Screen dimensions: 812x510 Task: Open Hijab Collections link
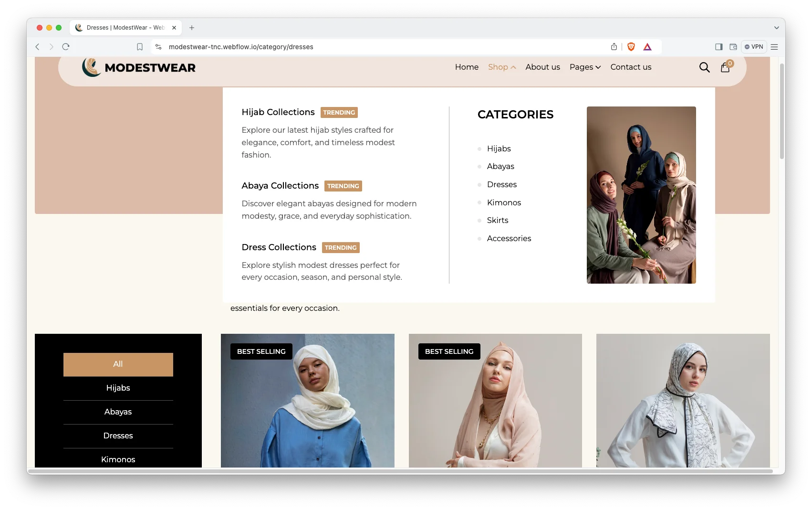point(278,112)
